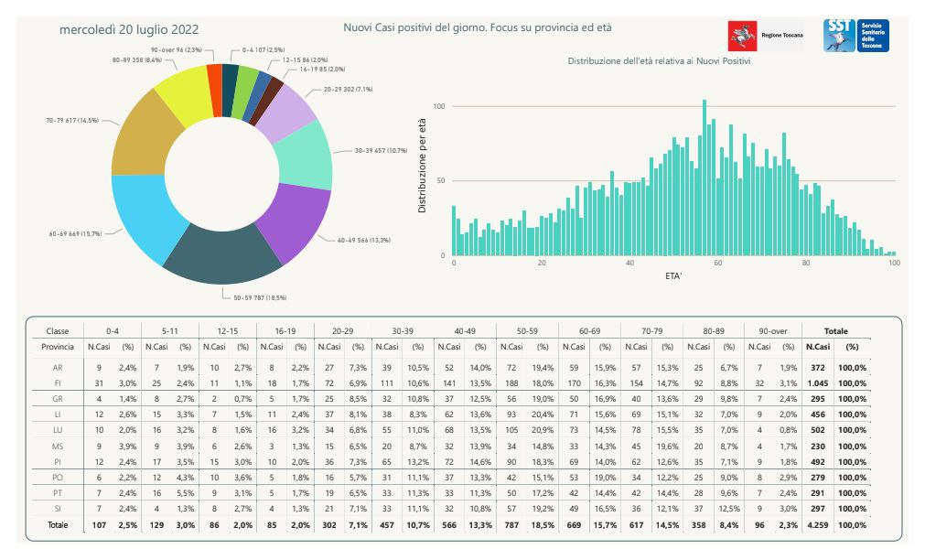Click the Regione Toscana logo
The height and width of the screenshot is (560, 925).
pyautogui.click(x=767, y=36)
